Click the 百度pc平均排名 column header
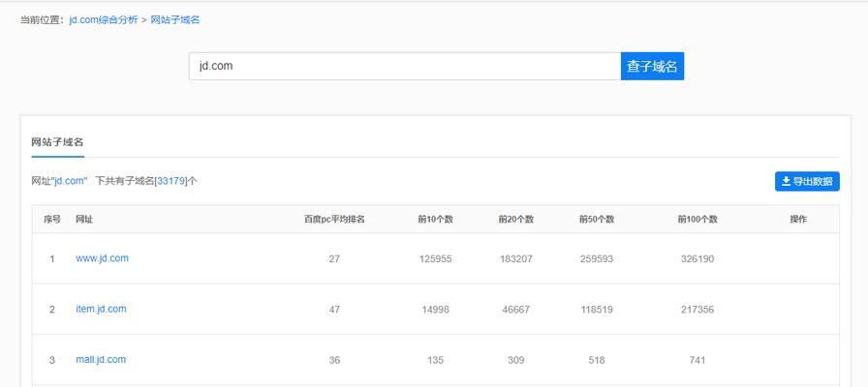868x387 pixels. [334, 220]
